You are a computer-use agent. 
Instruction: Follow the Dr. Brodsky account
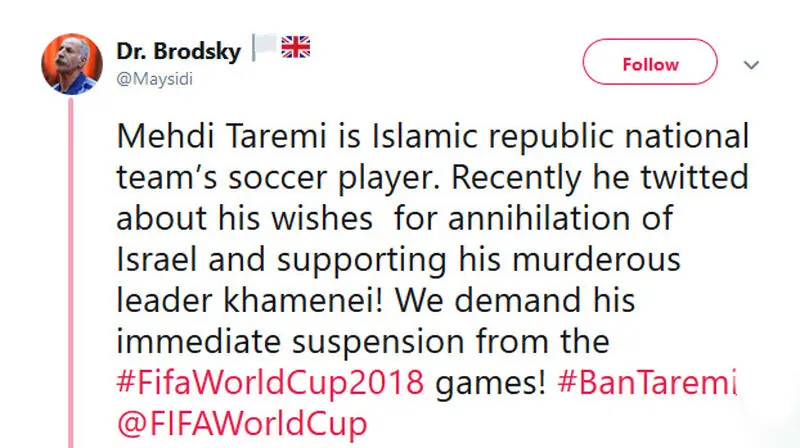[x=650, y=62]
